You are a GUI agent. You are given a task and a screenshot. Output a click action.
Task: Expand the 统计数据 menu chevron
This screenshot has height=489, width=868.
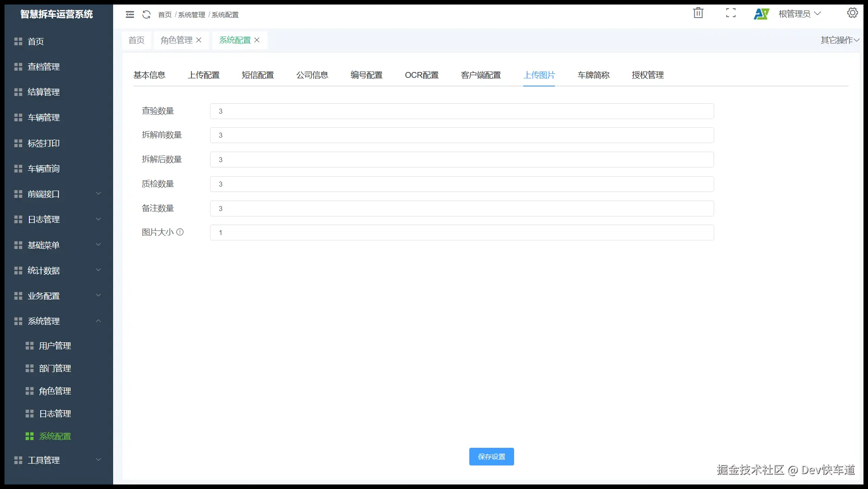[x=98, y=270]
